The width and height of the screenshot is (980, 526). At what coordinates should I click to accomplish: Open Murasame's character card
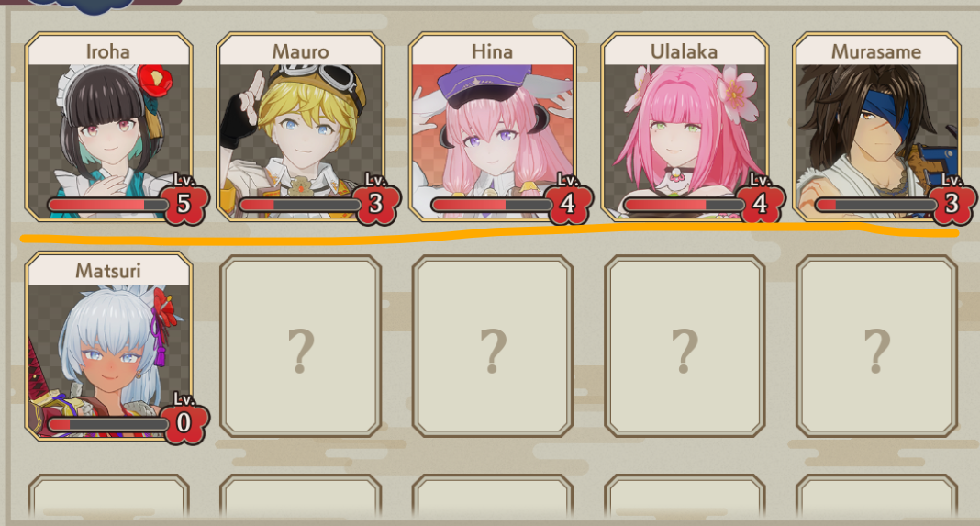coord(876,127)
